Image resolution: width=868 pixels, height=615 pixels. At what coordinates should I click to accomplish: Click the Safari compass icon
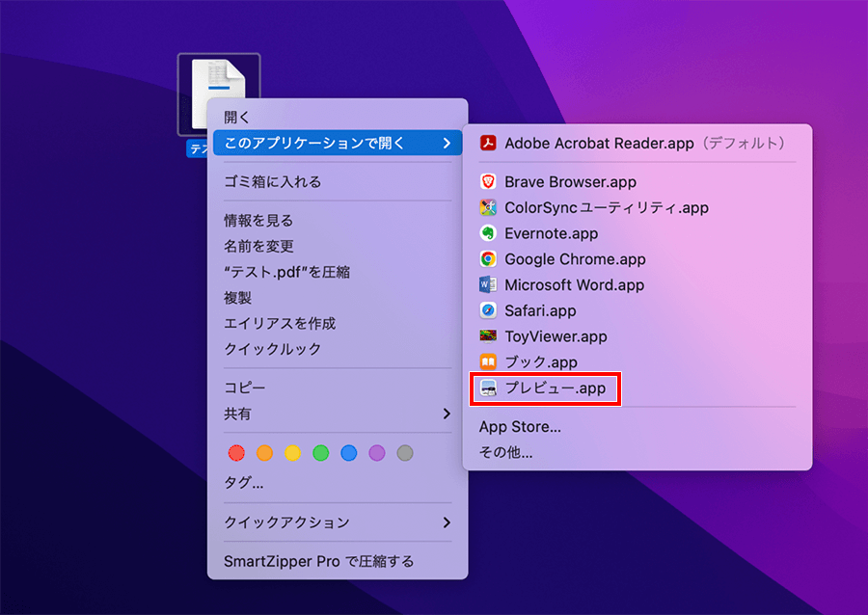point(488,310)
